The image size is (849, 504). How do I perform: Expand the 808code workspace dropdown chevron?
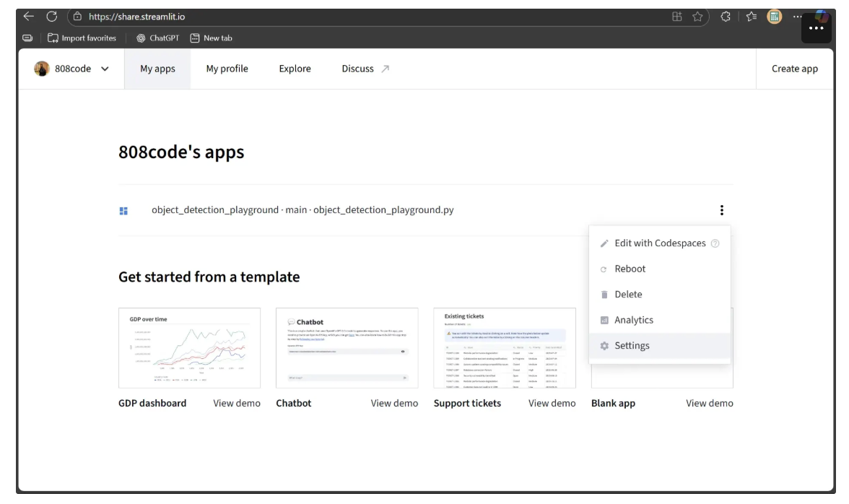105,69
